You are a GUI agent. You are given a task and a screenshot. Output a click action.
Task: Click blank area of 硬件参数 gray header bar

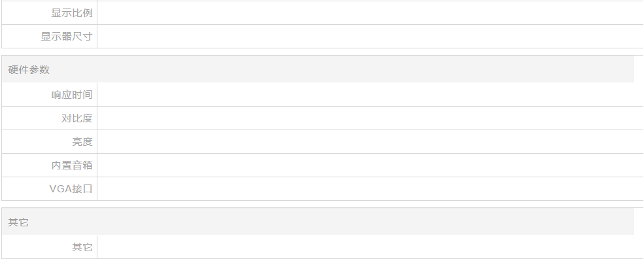tap(341, 69)
